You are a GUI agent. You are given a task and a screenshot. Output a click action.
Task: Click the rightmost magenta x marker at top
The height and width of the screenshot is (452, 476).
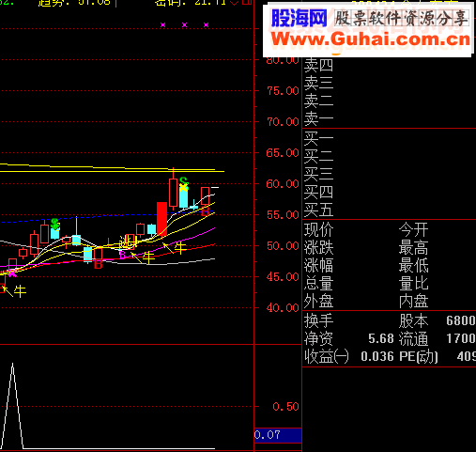[207, 24]
